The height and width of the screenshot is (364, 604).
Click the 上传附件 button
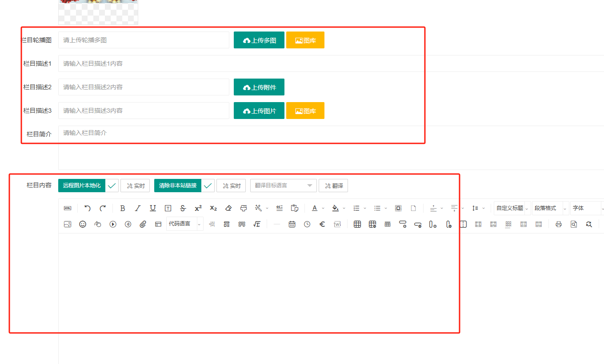click(259, 87)
